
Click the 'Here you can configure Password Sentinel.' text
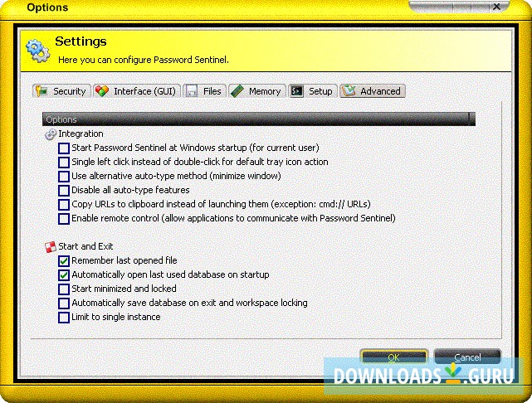tap(144, 60)
